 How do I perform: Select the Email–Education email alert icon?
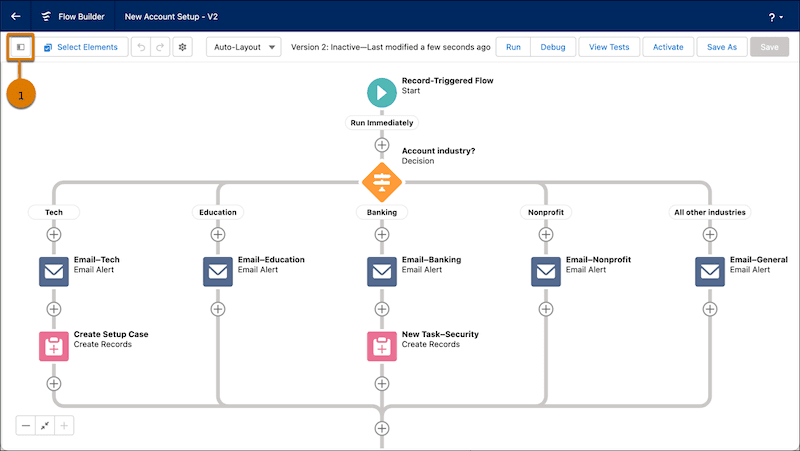pos(218,271)
